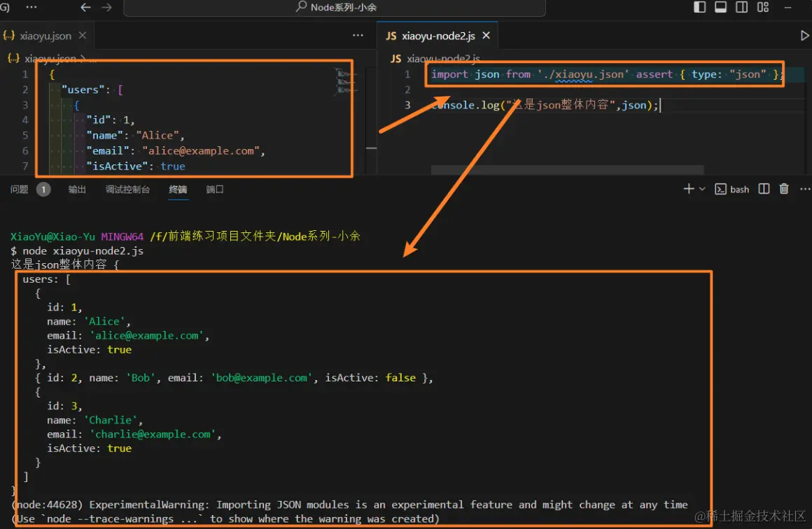Open the 问题 panel tab
The height and width of the screenshot is (529, 812).
coord(19,190)
